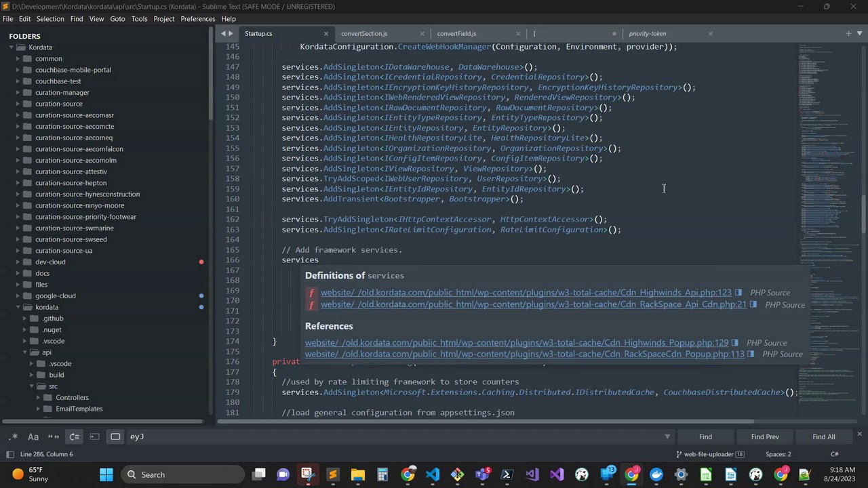
Task: Open Task View on taskbar
Action: tap(258, 474)
